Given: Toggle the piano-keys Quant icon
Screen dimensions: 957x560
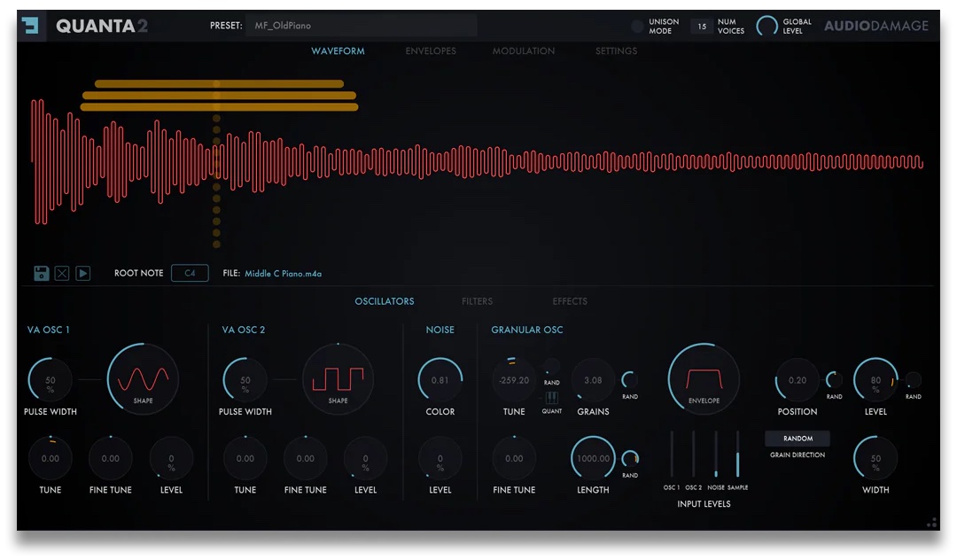Looking at the screenshot, I should pyautogui.click(x=551, y=399).
